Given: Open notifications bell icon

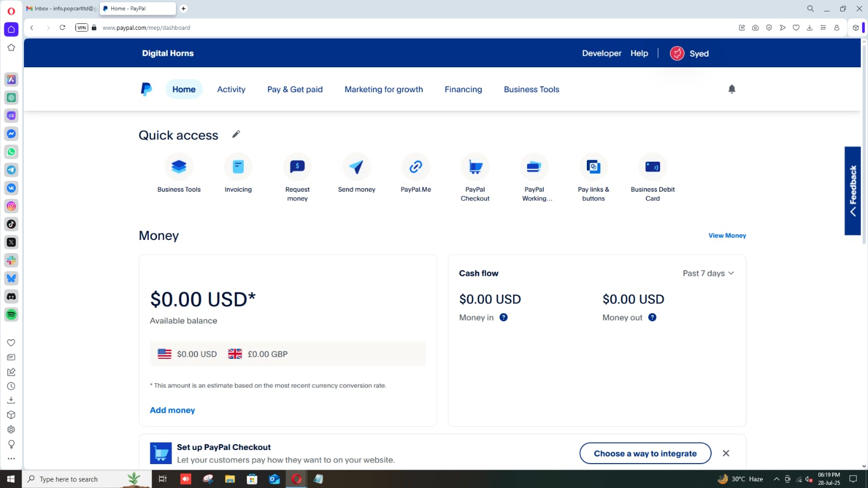Looking at the screenshot, I should (732, 89).
